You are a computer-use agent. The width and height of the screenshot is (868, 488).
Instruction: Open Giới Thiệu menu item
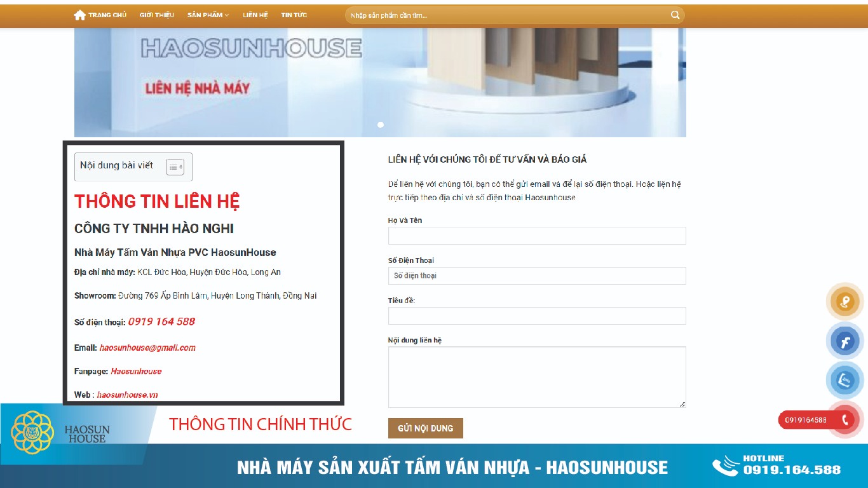157,15
